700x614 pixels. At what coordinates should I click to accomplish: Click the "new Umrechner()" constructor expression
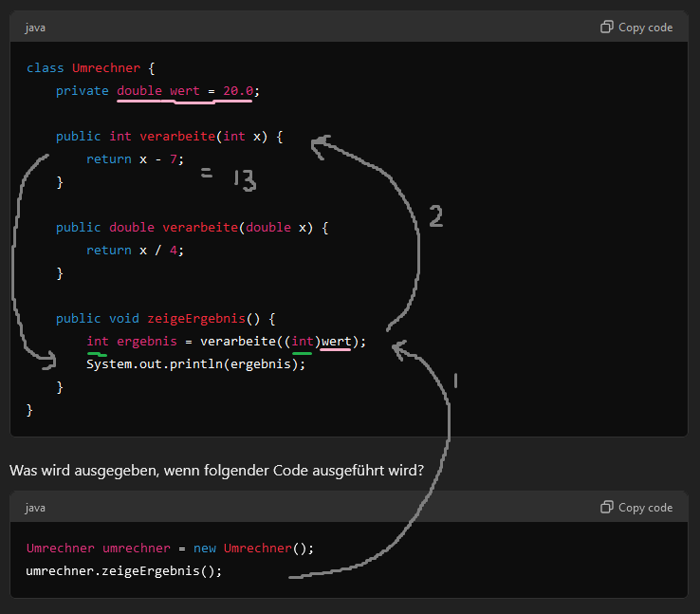coord(253,549)
